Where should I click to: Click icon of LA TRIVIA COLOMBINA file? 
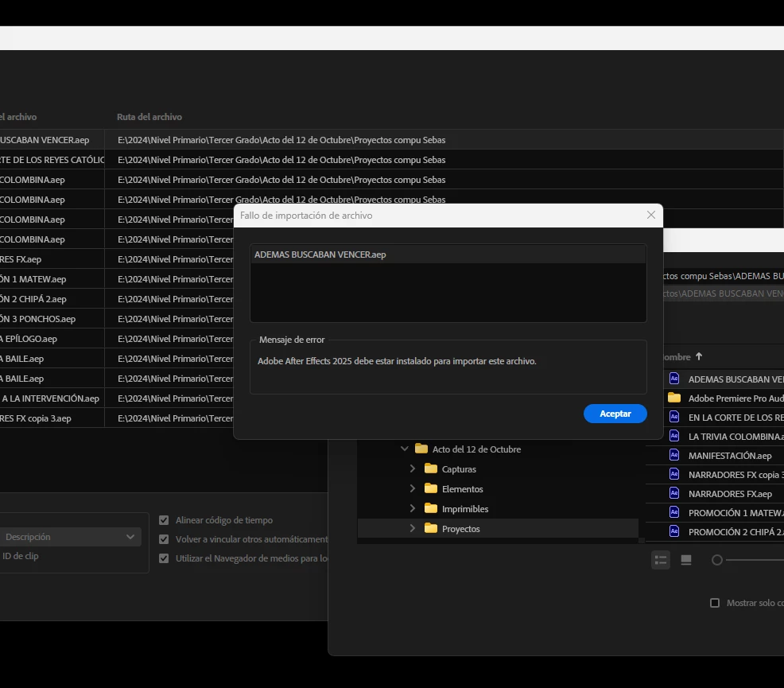coord(674,436)
